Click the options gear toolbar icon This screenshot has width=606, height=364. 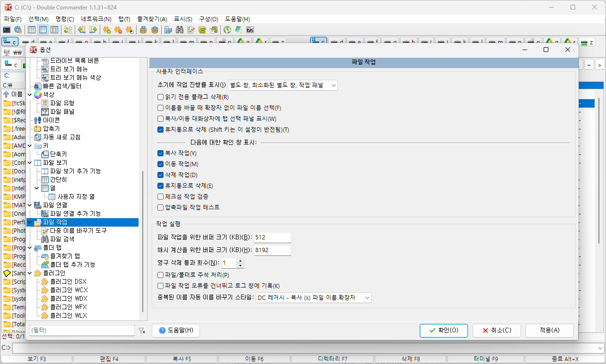(18, 30)
